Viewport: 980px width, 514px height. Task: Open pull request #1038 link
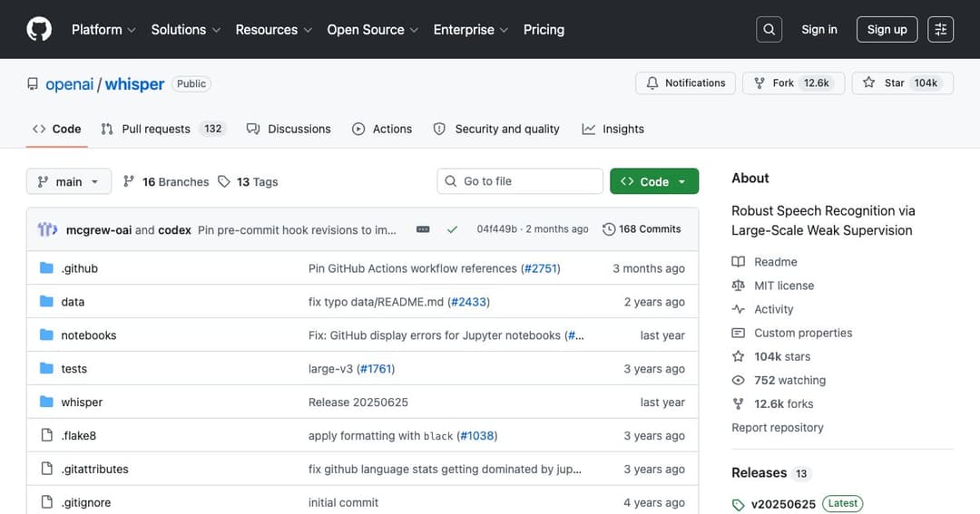[x=477, y=435]
